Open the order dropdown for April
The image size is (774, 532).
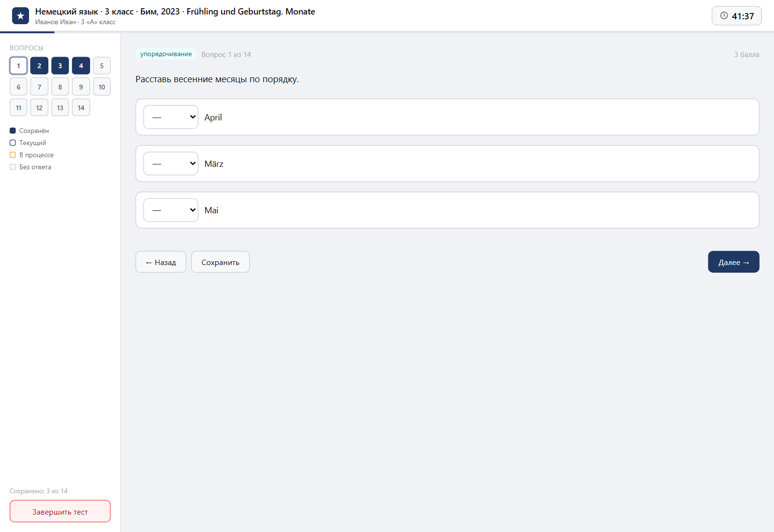point(171,117)
